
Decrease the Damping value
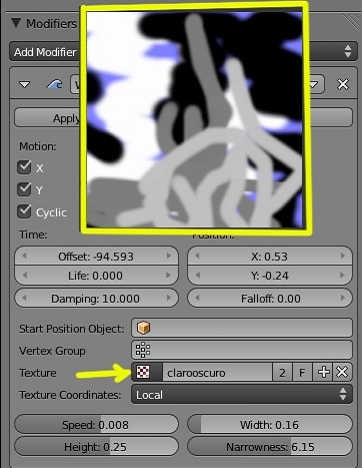pyautogui.click(x=24, y=298)
